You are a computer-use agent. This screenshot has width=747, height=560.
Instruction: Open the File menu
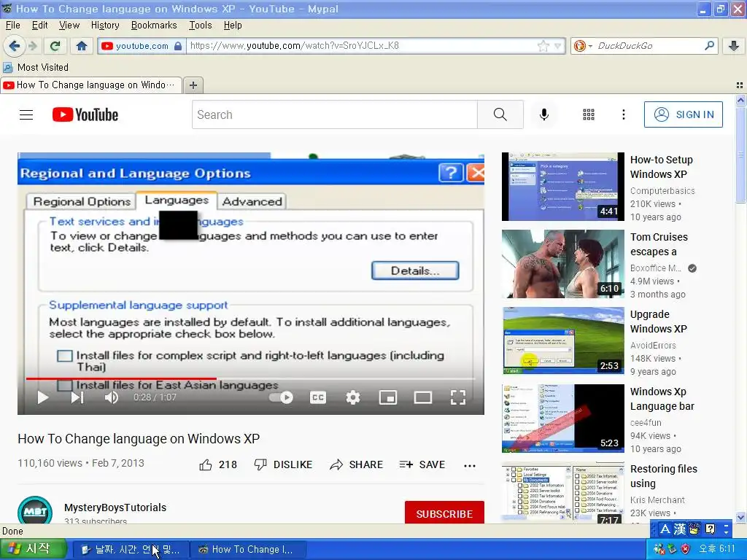pos(12,26)
